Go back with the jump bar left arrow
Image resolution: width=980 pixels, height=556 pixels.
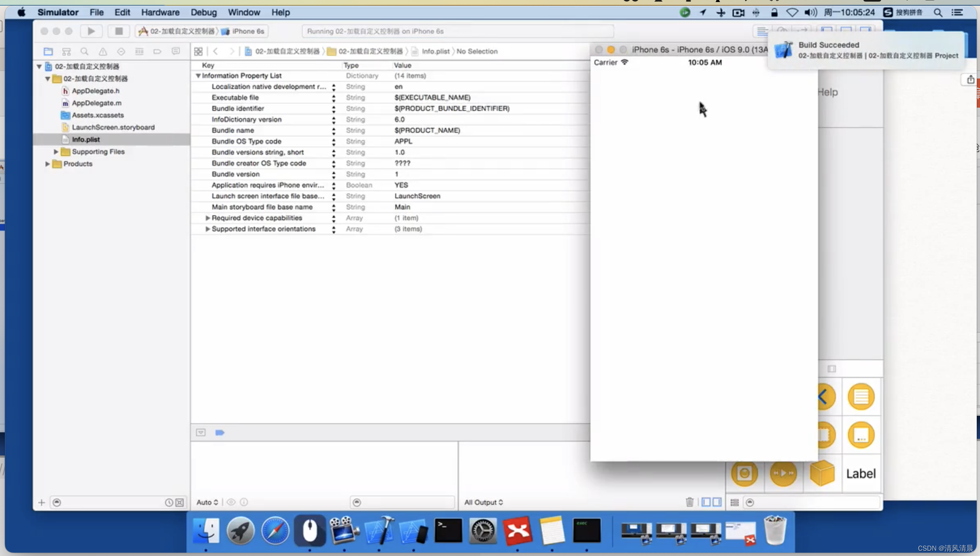pyautogui.click(x=215, y=51)
